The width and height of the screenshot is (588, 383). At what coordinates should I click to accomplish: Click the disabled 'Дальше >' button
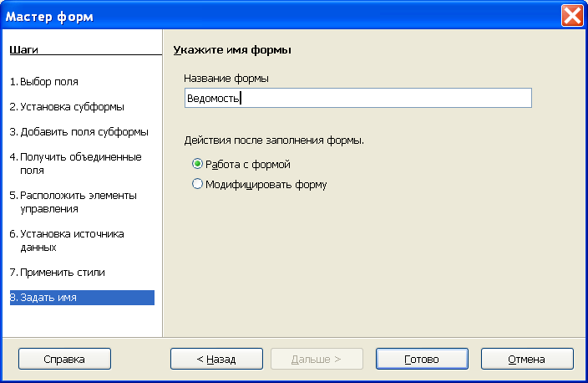point(317,359)
